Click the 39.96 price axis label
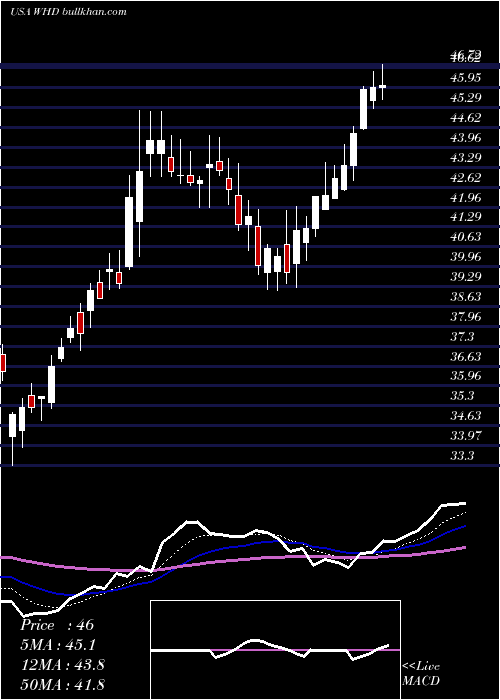The image size is (500, 700). tap(466, 257)
